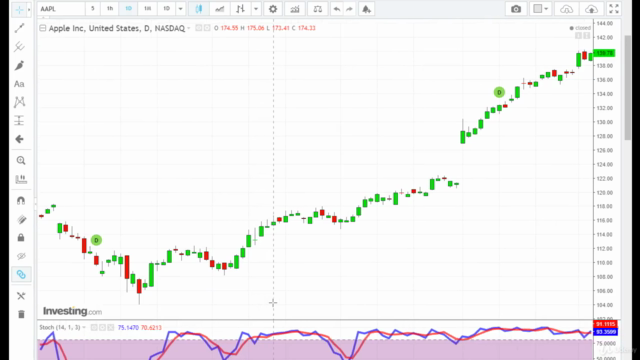Click the green current price label
Image resolution: width=640 pixels, height=360 pixels.
coord(604,53)
